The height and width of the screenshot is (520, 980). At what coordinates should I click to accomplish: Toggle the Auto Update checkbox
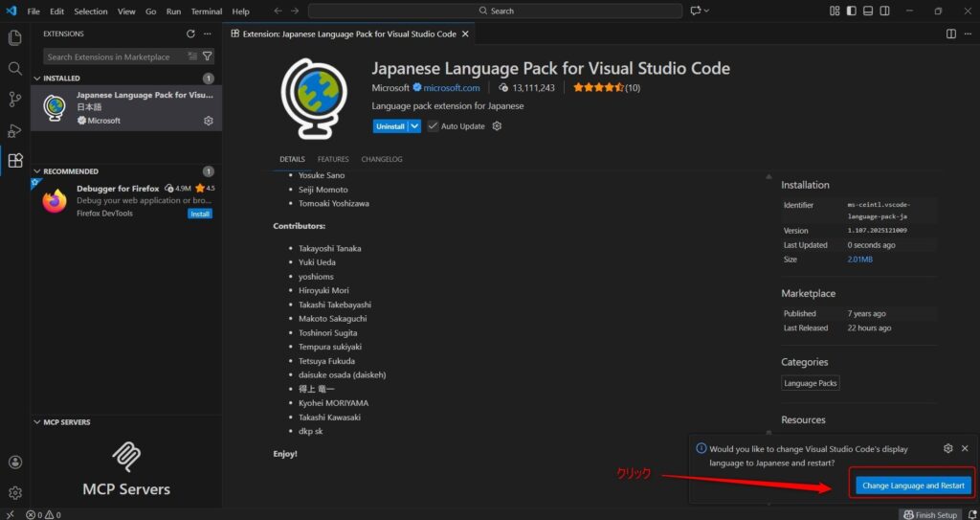pyautogui.click(x=433, y=125)
